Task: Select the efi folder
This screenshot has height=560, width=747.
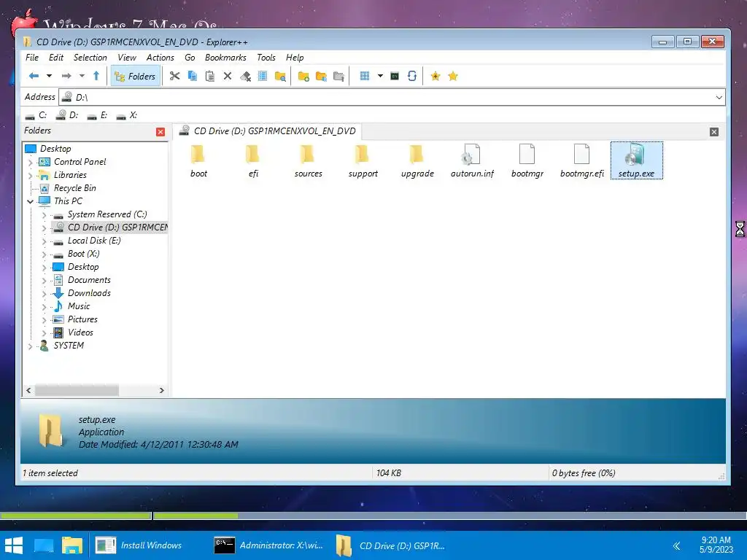Action: point(253,161)
